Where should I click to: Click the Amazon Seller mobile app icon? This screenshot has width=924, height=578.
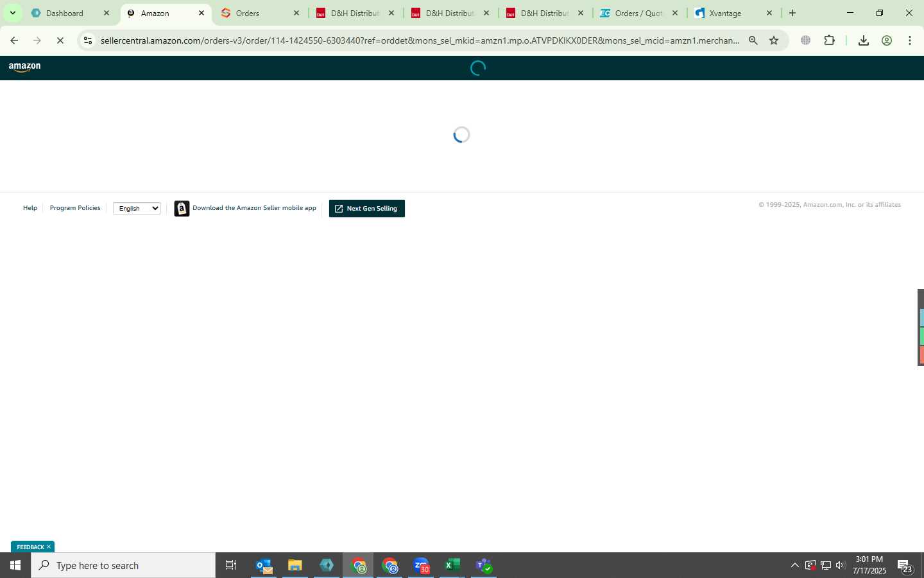(182, 209)
